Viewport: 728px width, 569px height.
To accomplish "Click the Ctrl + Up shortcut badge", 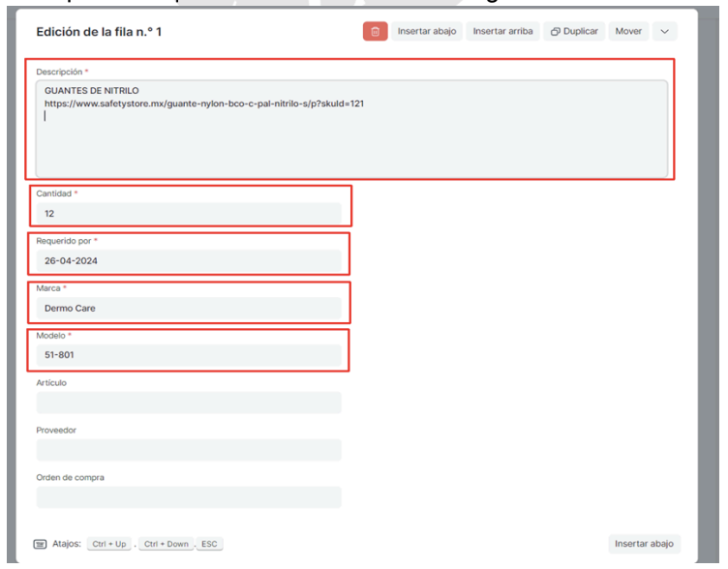I will pos(109,545).
